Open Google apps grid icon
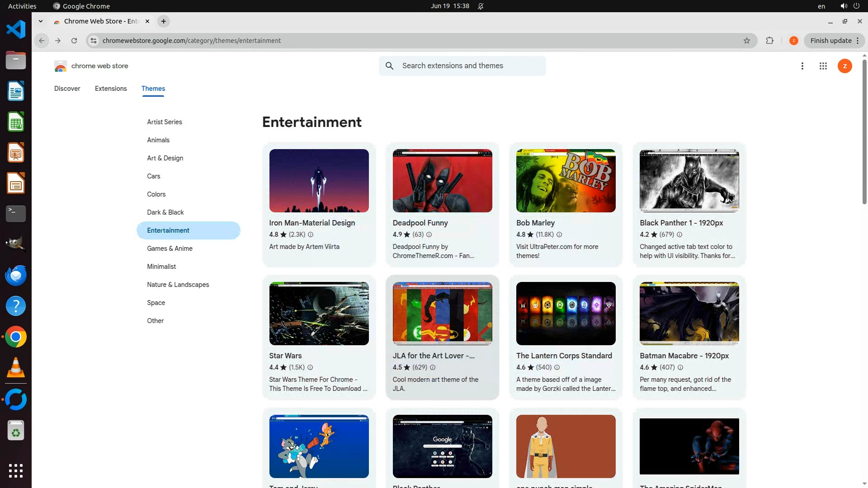This screenshot has height=488, width=868. (823, 66)
